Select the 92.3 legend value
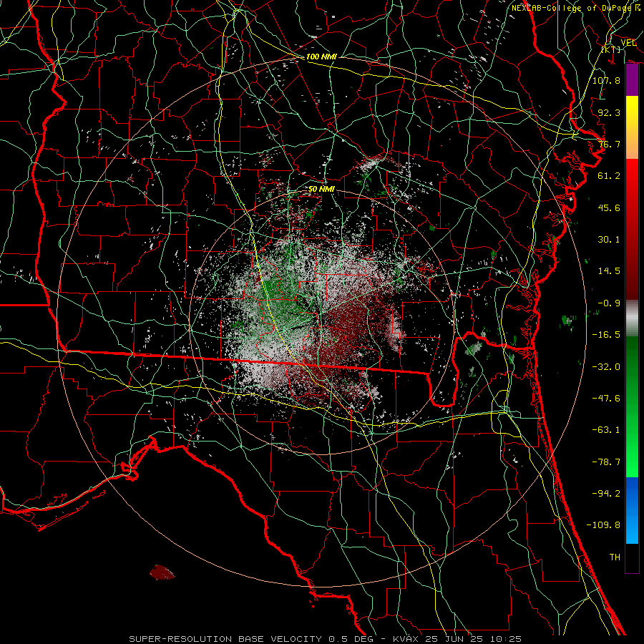Screen dimensions: 644x644 point(609,112)
